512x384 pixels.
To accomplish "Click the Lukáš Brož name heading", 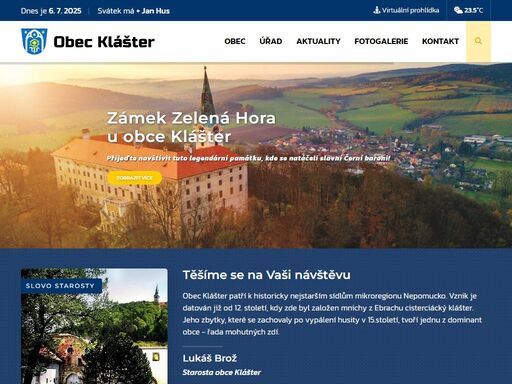I will (x=210, y=358).
